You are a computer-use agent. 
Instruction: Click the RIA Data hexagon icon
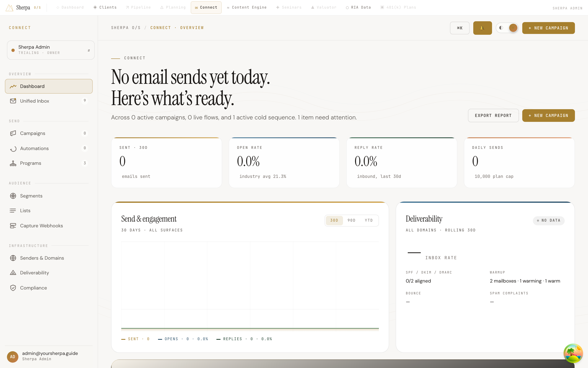pyautogui.click(x=347, y=8)
